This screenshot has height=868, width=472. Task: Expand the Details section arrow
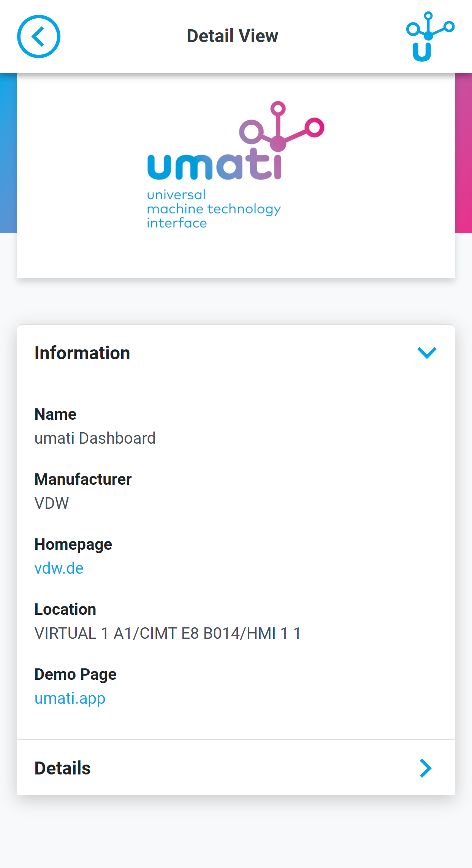426,768
